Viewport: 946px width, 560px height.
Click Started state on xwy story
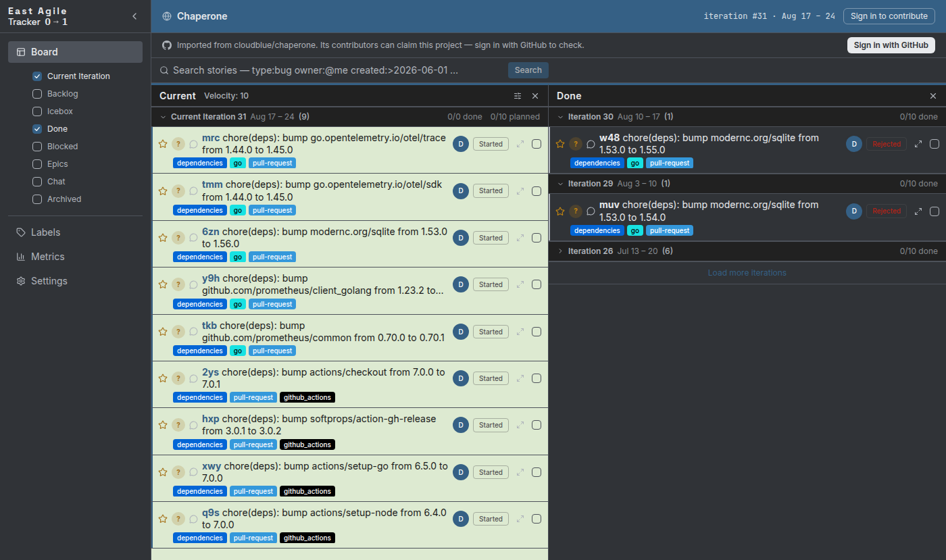pyautogui.click(x=491, y=472)
